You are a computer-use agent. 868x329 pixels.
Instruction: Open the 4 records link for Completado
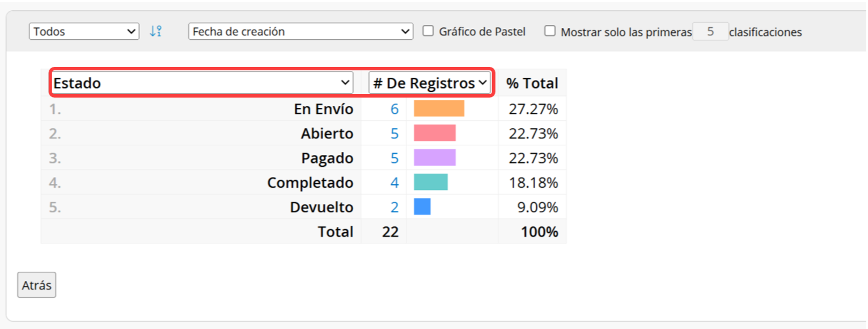coord(395,183)
